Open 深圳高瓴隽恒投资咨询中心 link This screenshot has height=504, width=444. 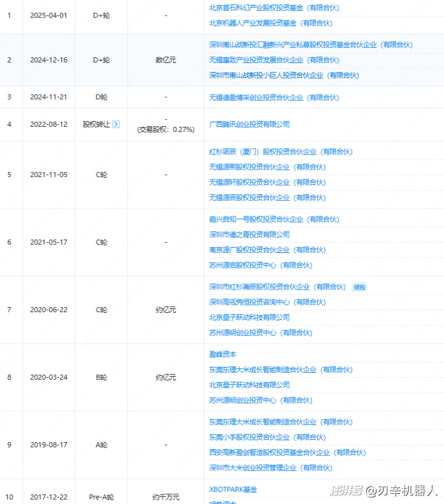[267, 302]
